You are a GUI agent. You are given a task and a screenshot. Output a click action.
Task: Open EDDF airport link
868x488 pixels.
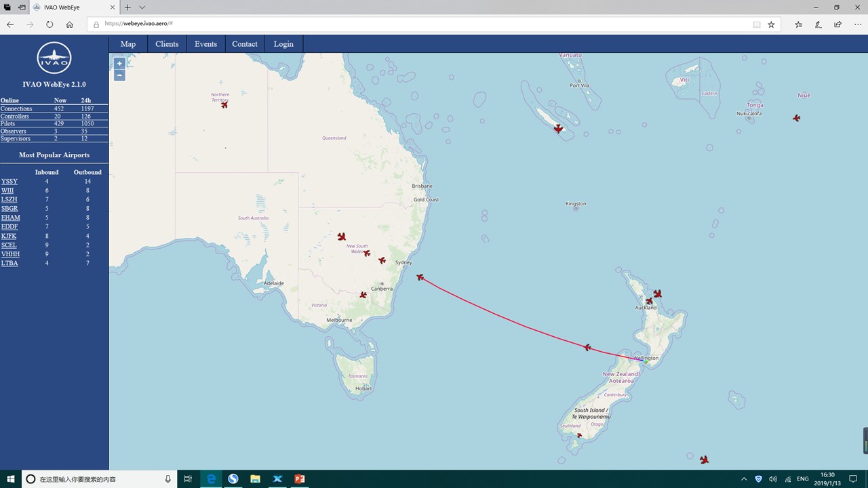click(x=9, y=226)
